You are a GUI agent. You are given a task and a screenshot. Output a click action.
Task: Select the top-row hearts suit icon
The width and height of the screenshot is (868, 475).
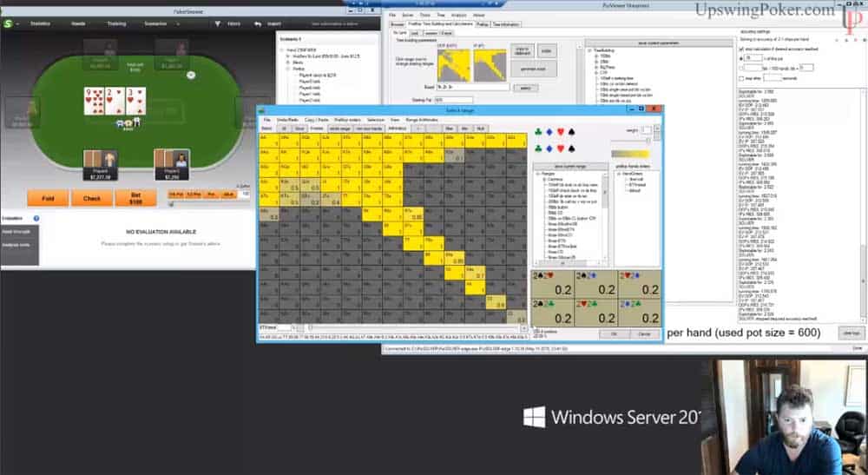pyautogui.click(x=560, y=132)
